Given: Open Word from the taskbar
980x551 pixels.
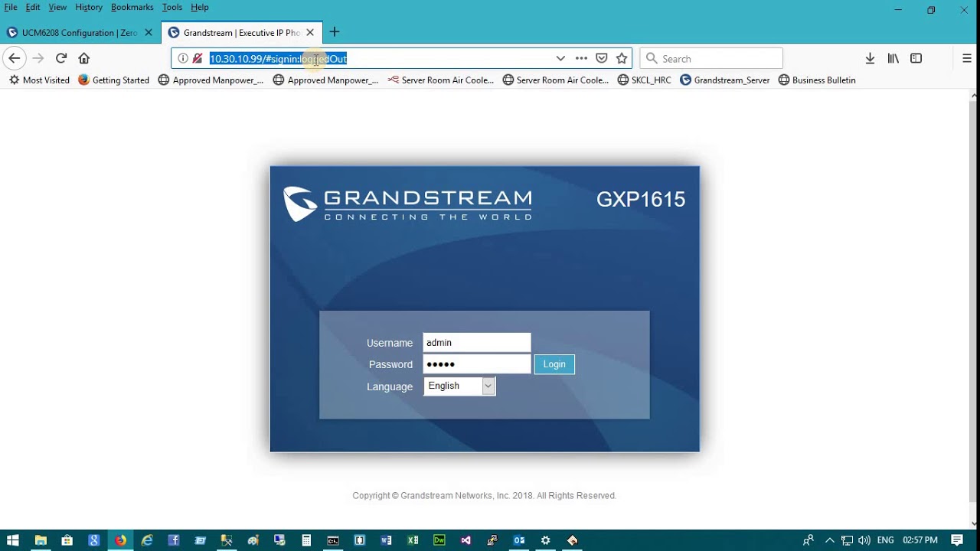Looking at the screenshot, I should (x=386, y=540).
